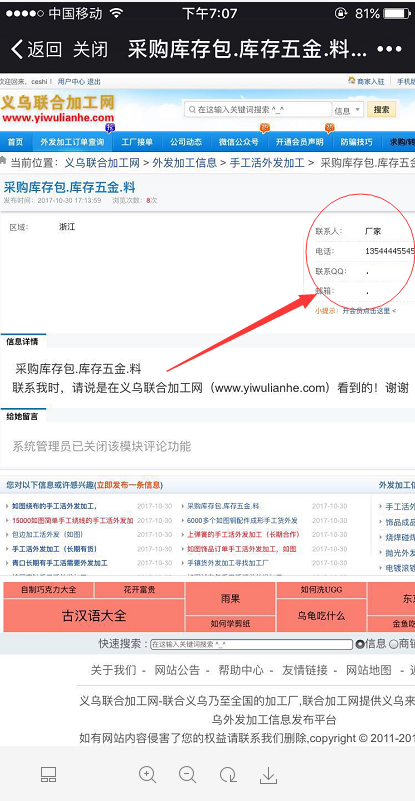
Task: Open footer link 关于我们
Action: tap(113, 670)
